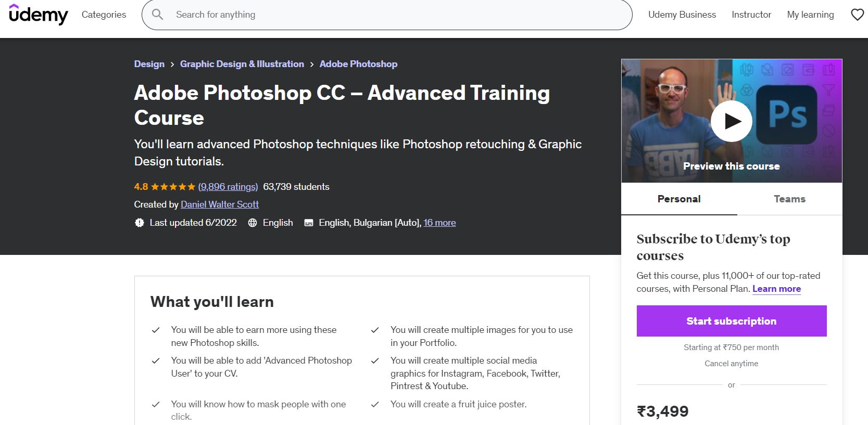Expand the 16 more subtitles link

439,223
